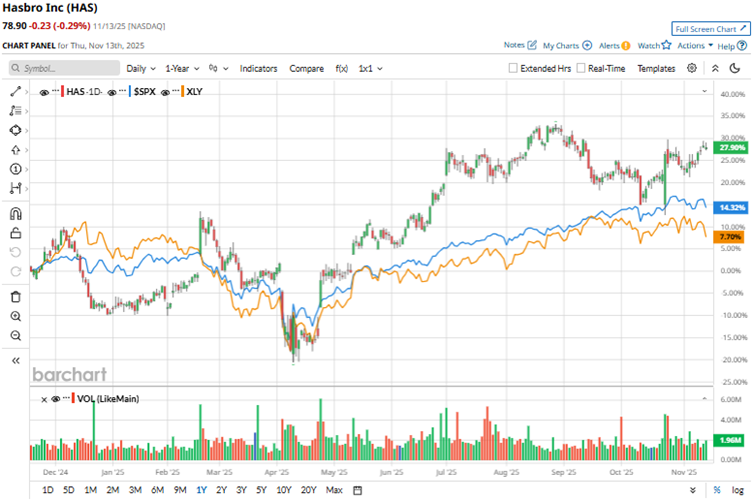The width and height of the screenshot is (752, 500).
Task: Collapse the left drawing toolbar
Action: click(15, 360)
